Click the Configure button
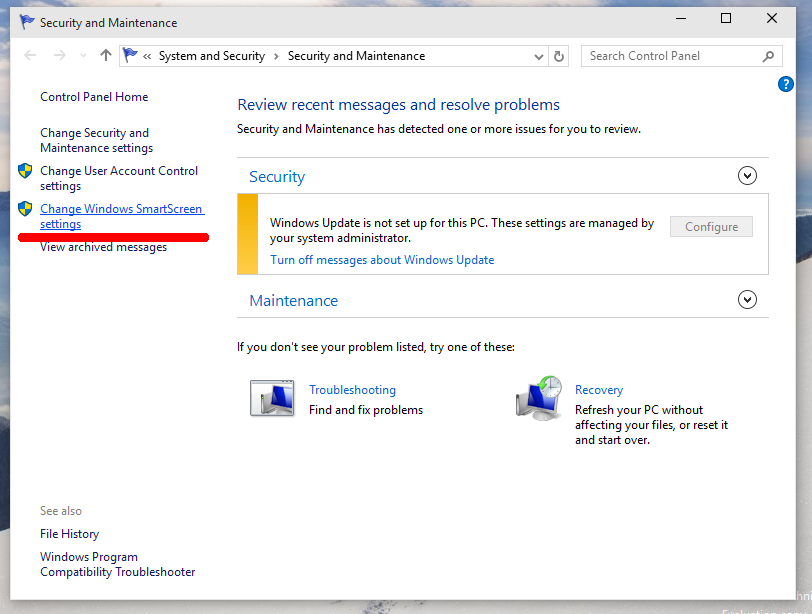The height and width of the screenshot is (614, 812). pos(711,227)
